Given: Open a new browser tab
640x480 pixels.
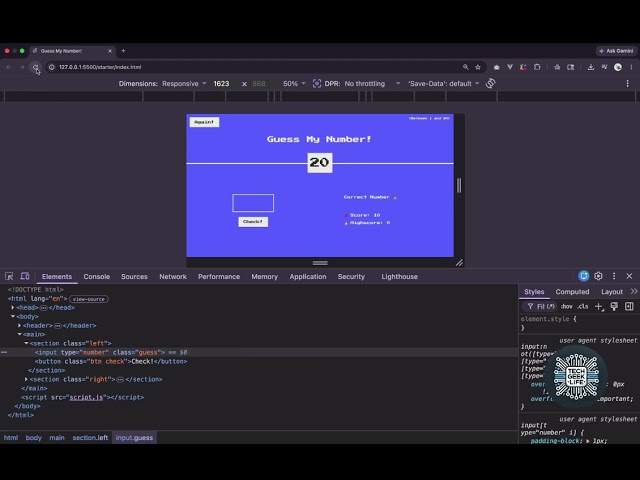Looking at the screenshot, I should coord(123,51).
